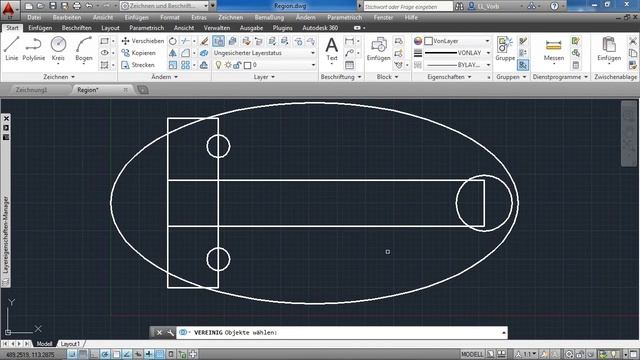Close the Layereigenschaften-Manager palette

pos(6,118)
